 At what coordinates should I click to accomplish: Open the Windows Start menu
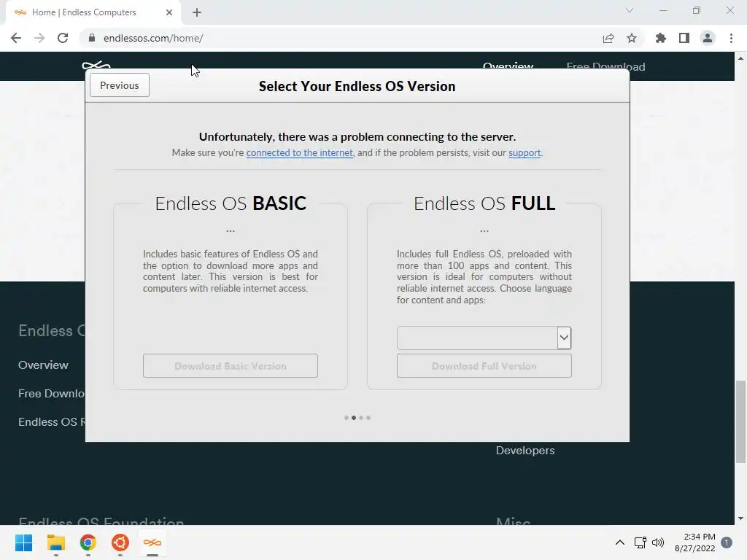[x=23, y=542]
